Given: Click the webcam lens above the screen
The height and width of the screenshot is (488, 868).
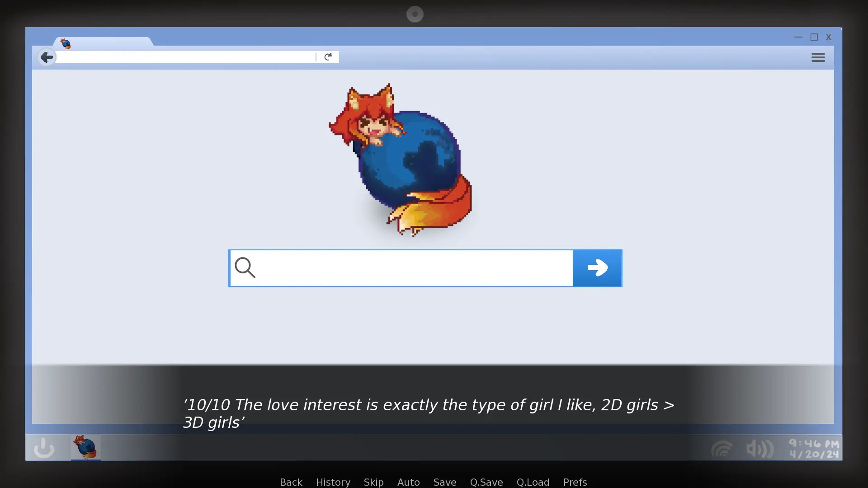Looking at the screenshot, I should (x=415, y=14).
